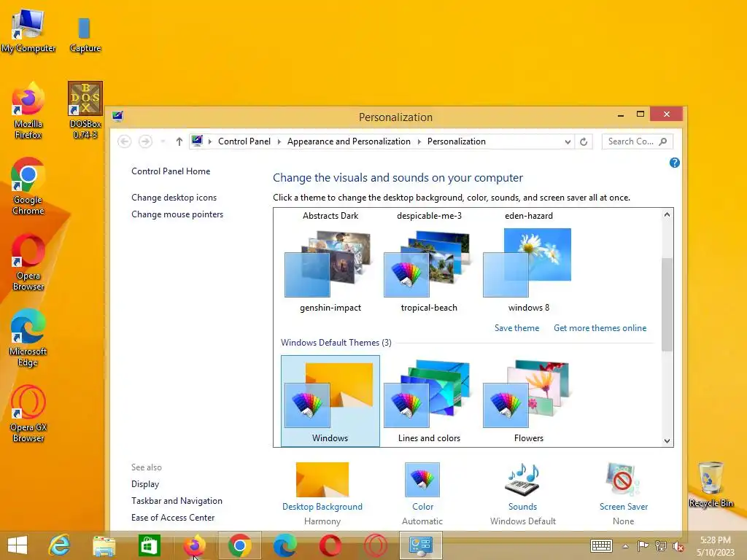Apply the tropical-beach theme
The image size is (747, 560).
pyautogui.click(x=429, y=271)
